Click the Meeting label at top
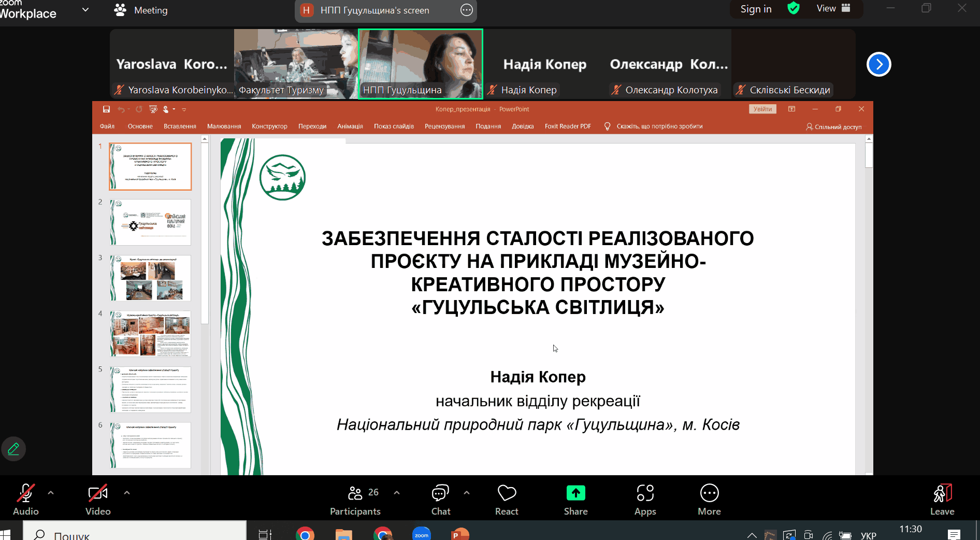Image resolution: width=980 pixels, height=540 pixels. tap(141, 10)
